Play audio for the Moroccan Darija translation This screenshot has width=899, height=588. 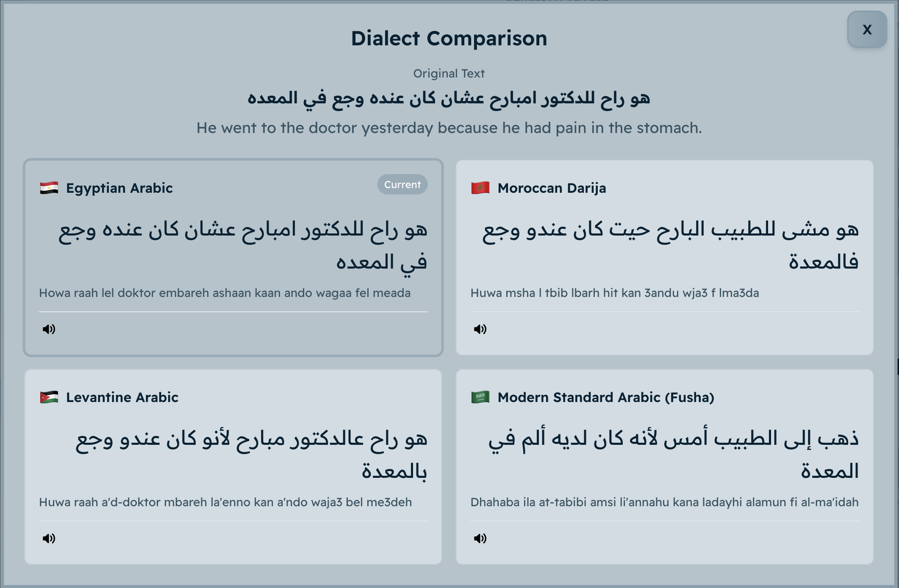point(480,329)
